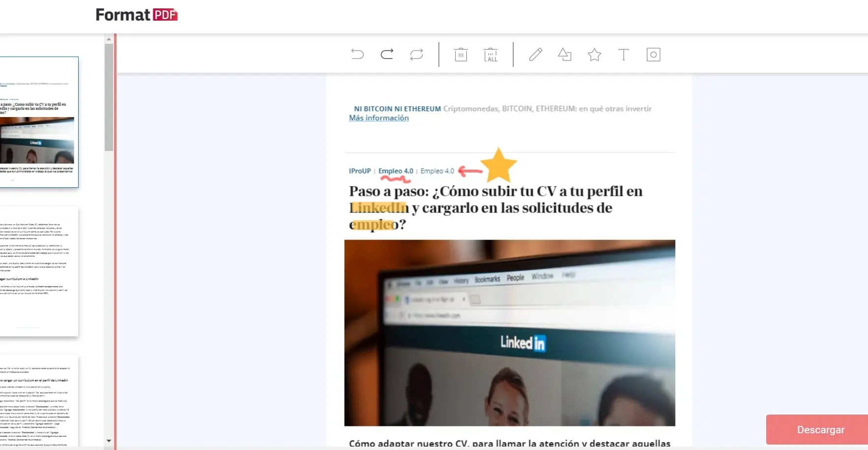The width and height of the screenshot is (868, 450).
Task: Select the first page thumbnail
Action: point(39,122)
